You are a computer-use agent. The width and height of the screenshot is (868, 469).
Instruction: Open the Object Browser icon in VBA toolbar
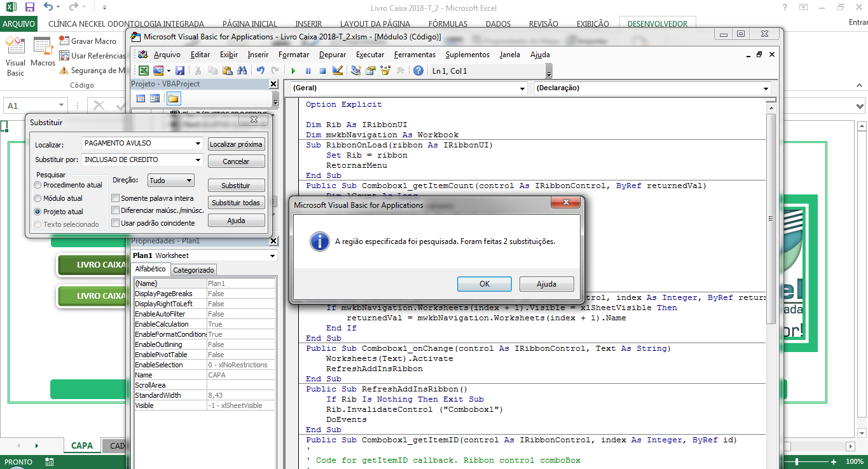coord(385,71)
